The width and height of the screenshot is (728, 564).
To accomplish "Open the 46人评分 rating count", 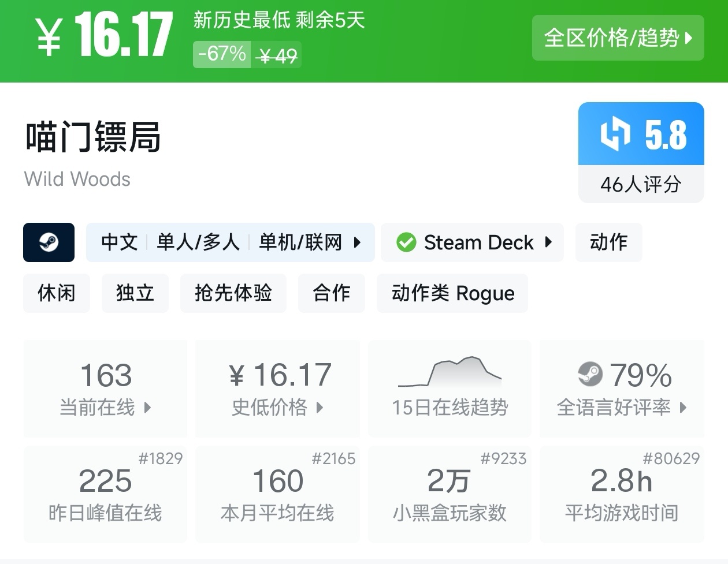I will click(641, 185).
